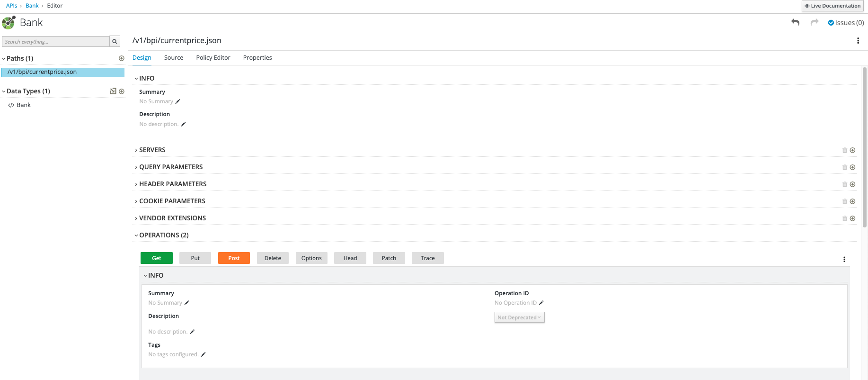Click the Bank app logo icon
This screenshot has width=868, height=380.
click(9, 22)
